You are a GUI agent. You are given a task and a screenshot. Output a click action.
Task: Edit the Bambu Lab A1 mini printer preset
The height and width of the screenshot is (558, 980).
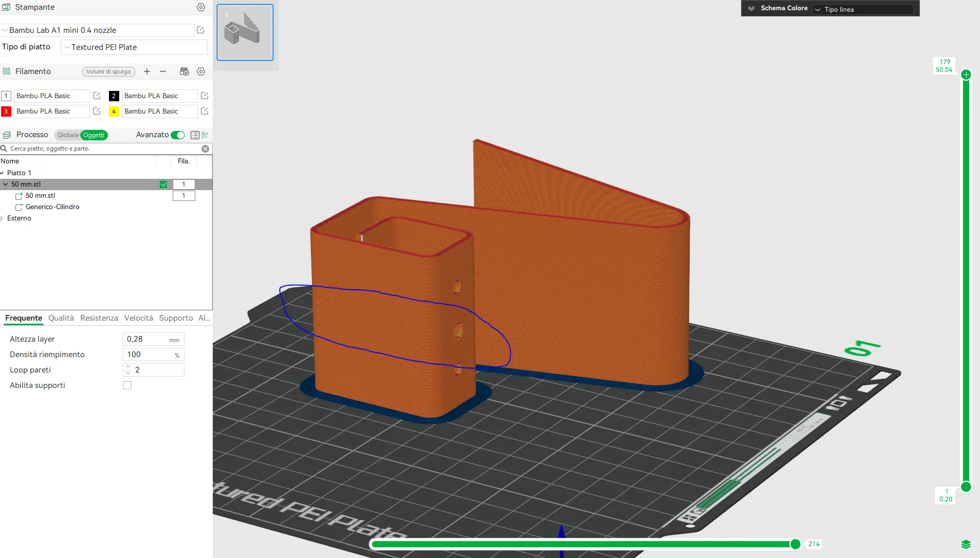200,30
